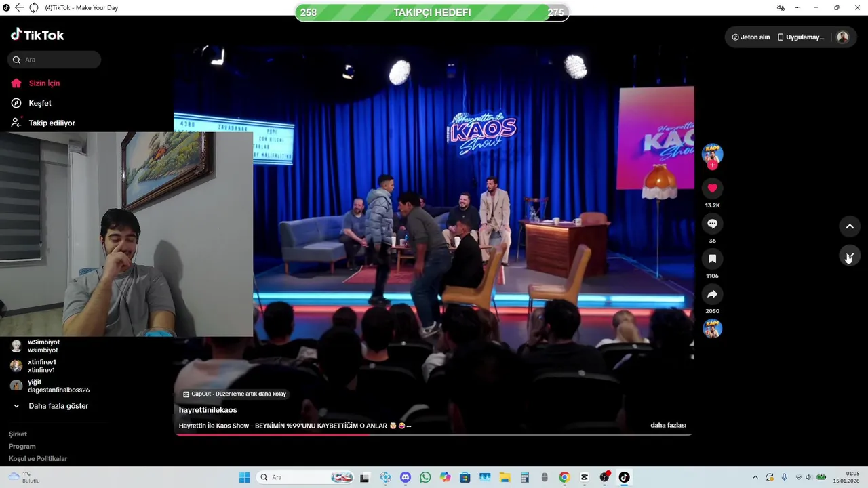Image resolution: width=868 pixels, height=488 pixels.
Task: Click Jeton alın button
Action: click(751, 37)
